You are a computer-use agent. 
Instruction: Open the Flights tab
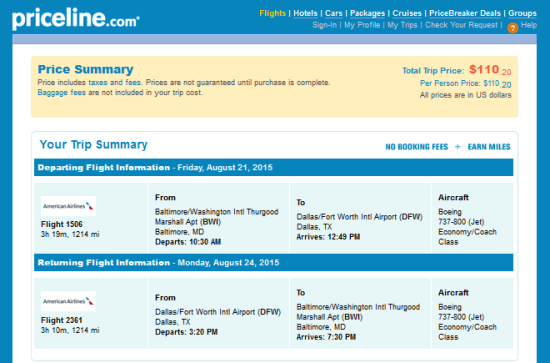(x=273, y=13)
